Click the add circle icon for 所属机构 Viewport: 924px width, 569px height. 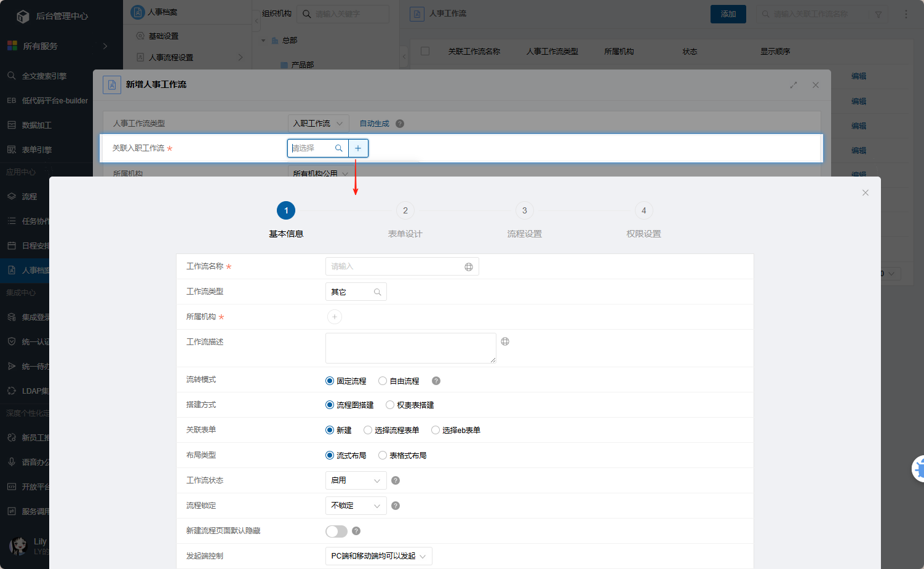coord(335,317)
